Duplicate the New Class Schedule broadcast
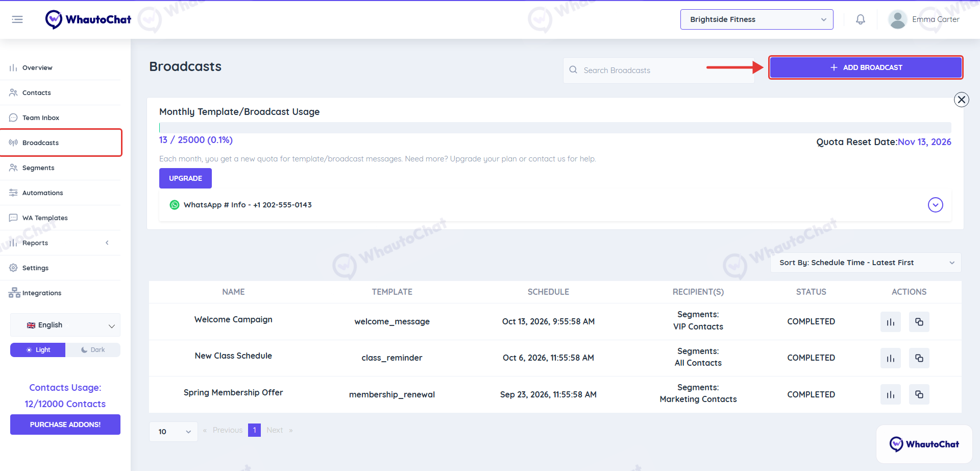This screenshot has width=980, height=471. click(x=919, y=358)
